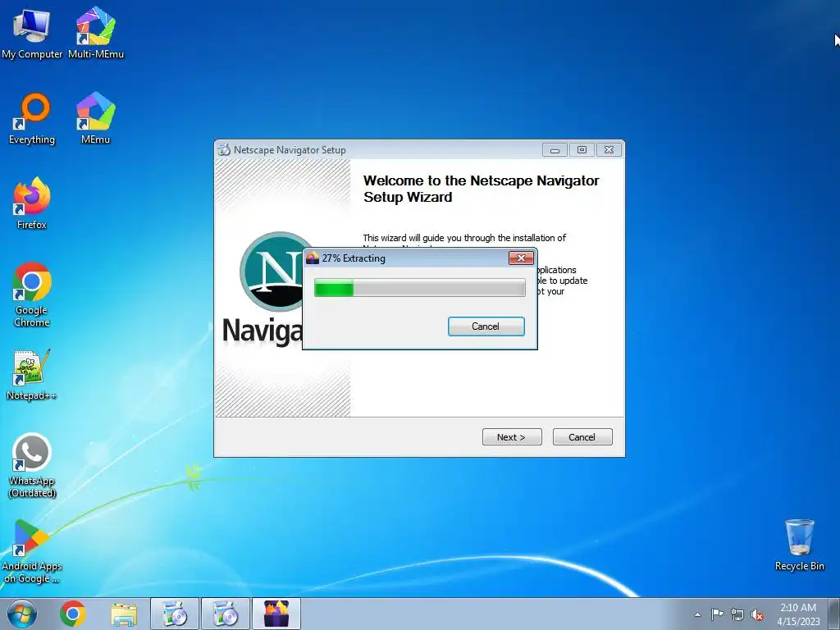Open the Windows Start menu orb
This screenshot has width=840, height=630.
(22, 614)
